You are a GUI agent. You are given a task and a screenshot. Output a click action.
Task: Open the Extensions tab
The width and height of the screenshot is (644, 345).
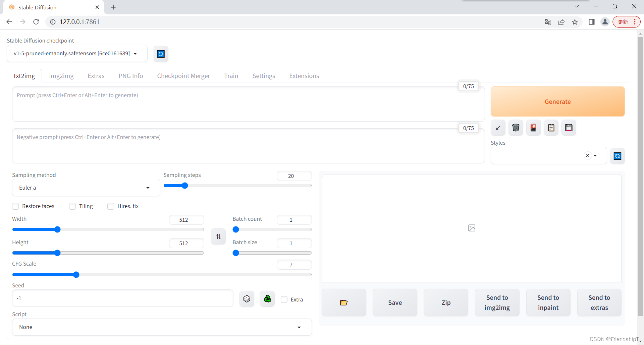304,76
